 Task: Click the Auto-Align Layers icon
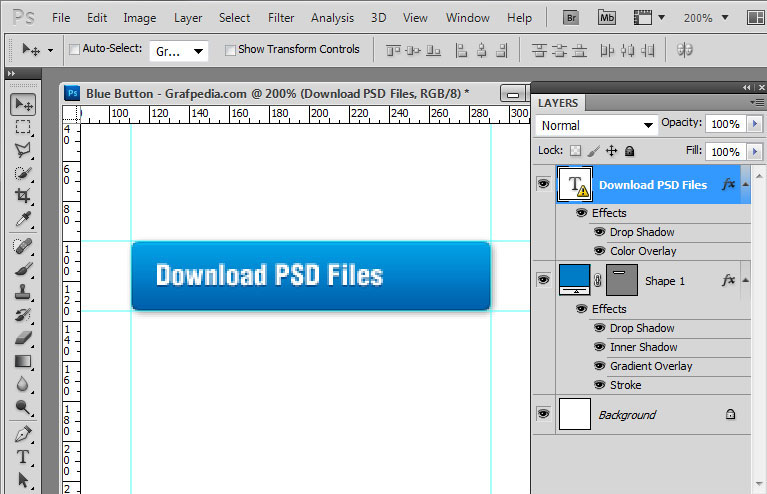(684, 49)
